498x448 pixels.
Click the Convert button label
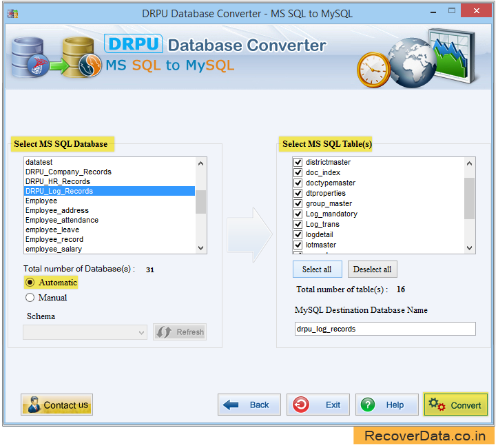(466, 405)
